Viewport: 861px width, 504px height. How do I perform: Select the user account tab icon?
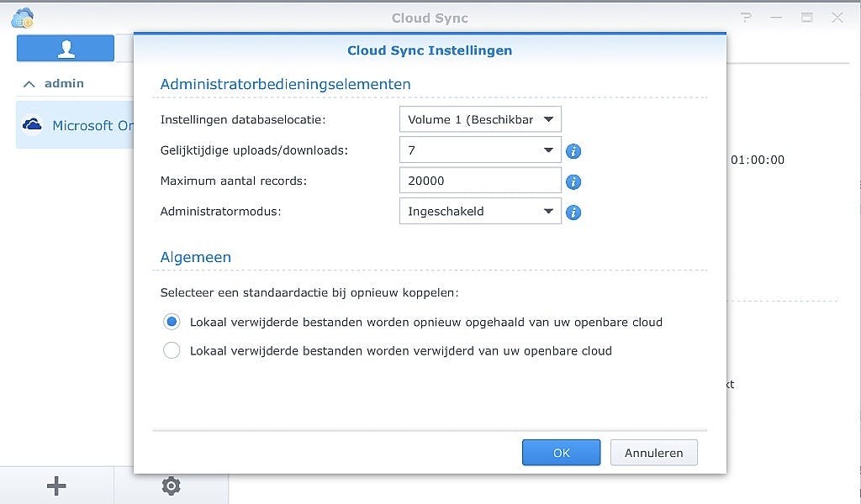pyautogui.click(x=65, y=48)
